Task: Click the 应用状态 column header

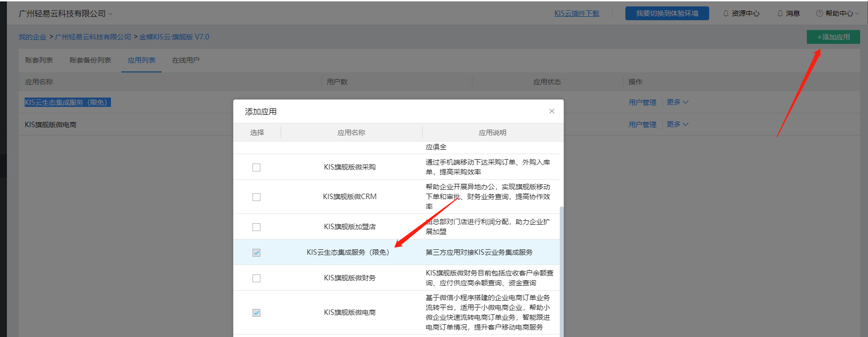Action: point(547,82)
